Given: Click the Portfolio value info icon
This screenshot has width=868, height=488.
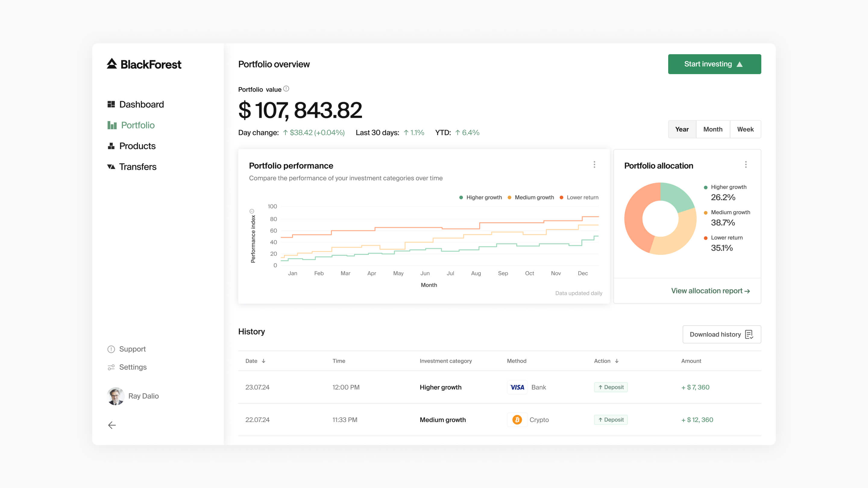Looking at the screenshot, I should coord(286,89).
